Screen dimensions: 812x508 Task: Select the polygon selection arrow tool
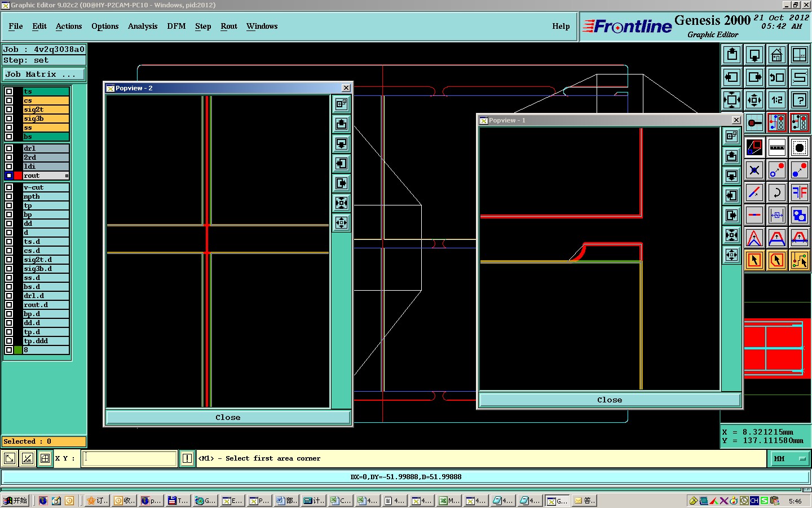pyautogui.click(x=777, y=260)
